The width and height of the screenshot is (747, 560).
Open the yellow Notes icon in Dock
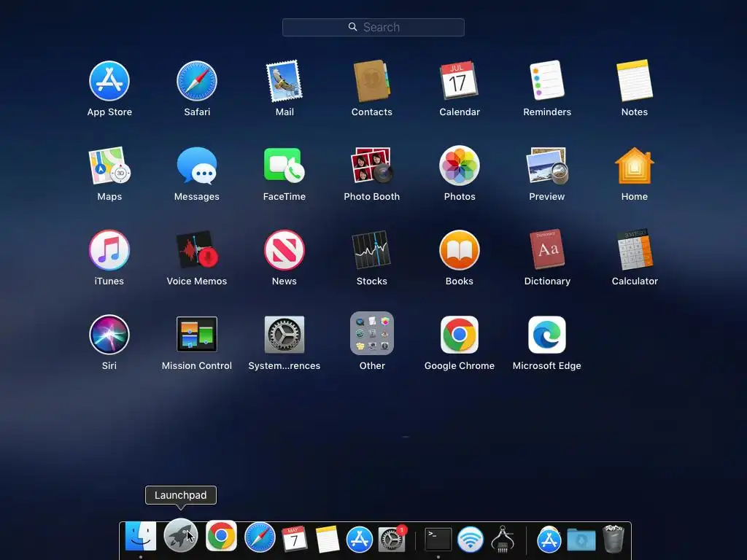327,539
